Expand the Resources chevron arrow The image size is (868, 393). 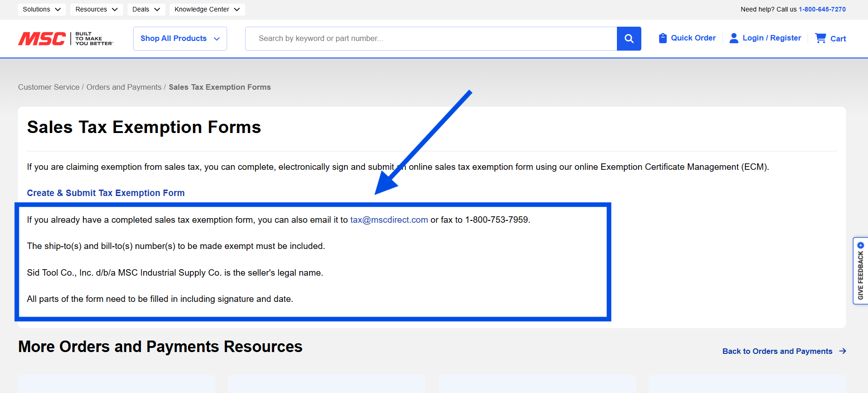[115, 9]
